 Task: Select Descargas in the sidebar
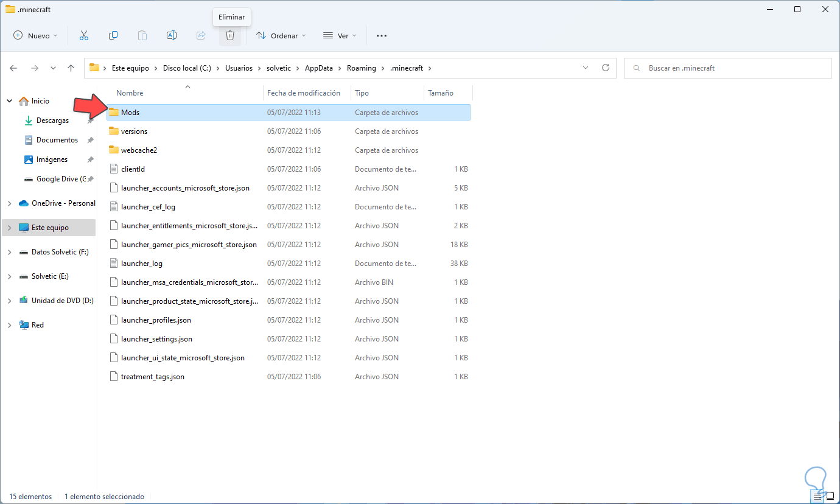pyautogui.click(x=52, y=121)
